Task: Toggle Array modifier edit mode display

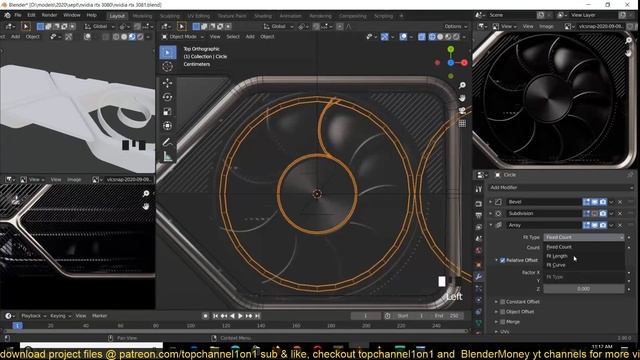Action: pos(587,225)
